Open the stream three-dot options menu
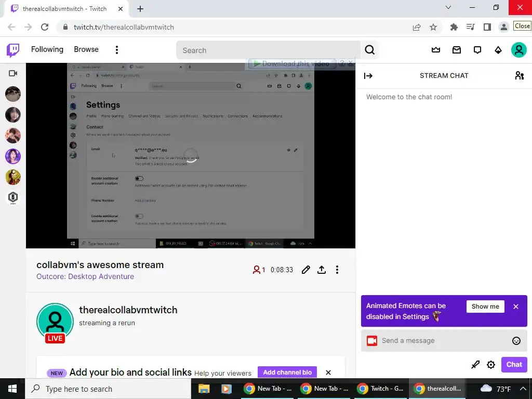This screenshot has width=532, height=399. [337, 270]
